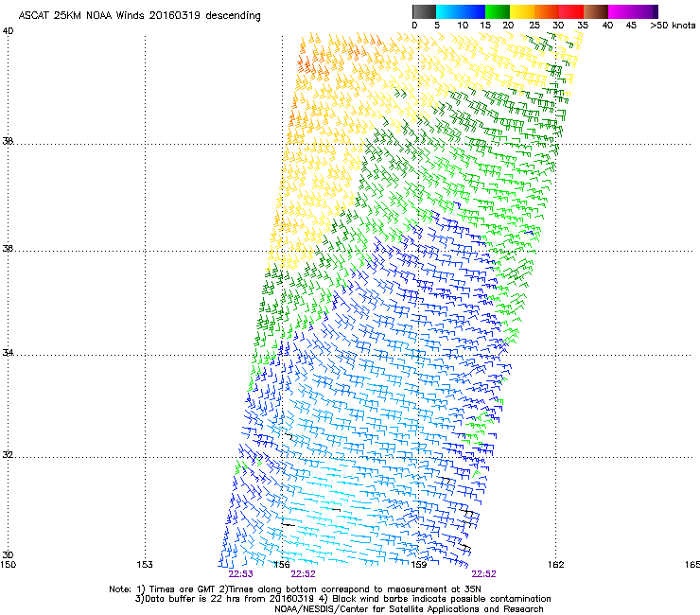Click the '156' longitude axis label
Viewport: 700px width, 615px height.
coord(282,565)
